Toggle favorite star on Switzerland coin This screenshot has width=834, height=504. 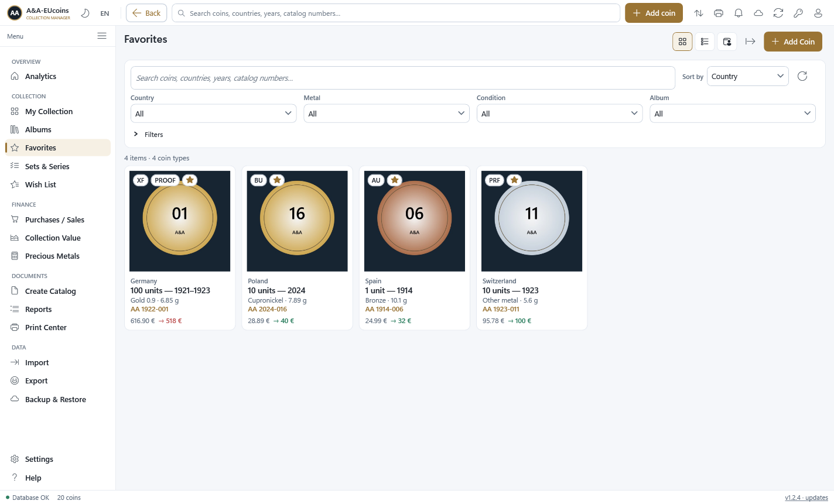(514, 180)
